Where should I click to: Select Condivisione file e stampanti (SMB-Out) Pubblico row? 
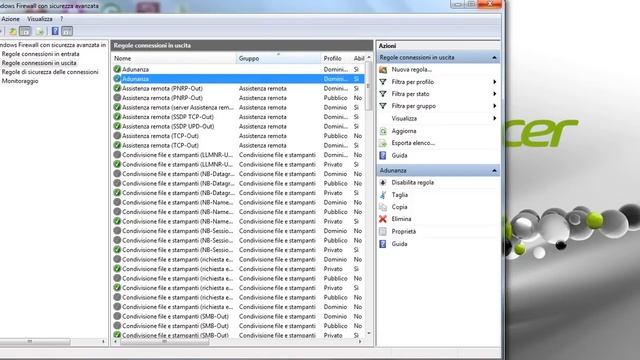click(238, 326)
